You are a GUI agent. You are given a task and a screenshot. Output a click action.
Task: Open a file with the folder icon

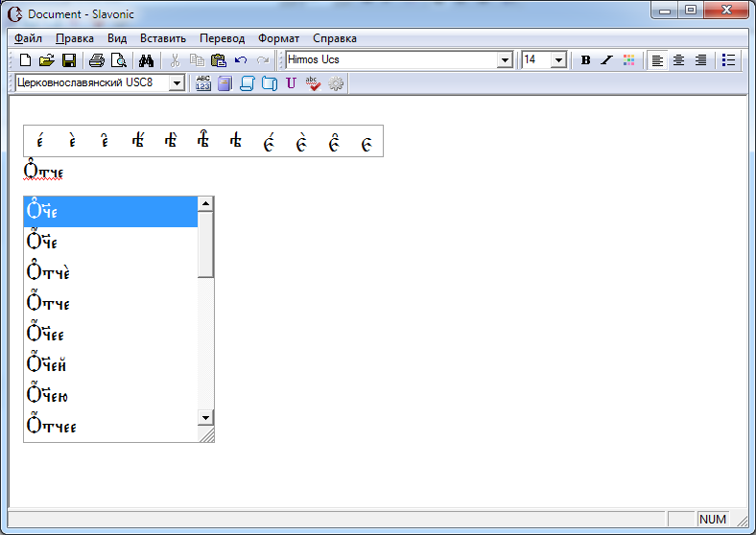[46, 60]
